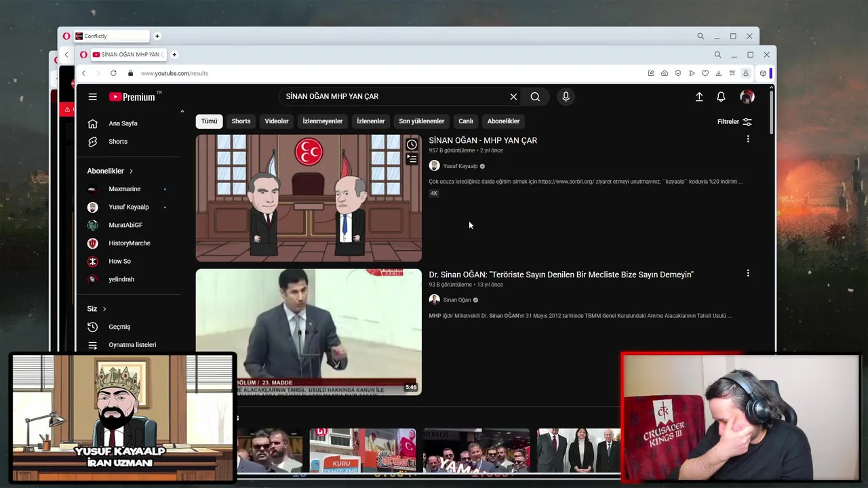Click the YouTube Premium logo
This screenshot has width=868, height=488.
[132, 97]
